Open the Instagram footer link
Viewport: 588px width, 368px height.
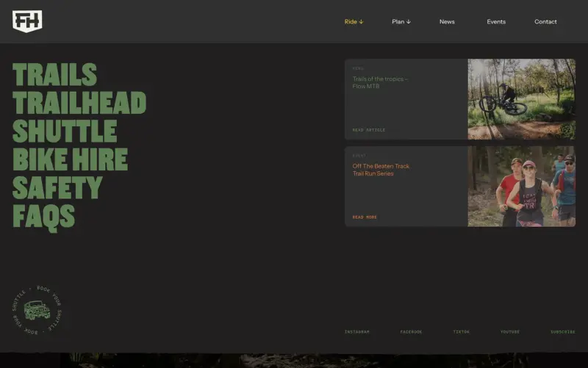click(x=356, y=332)
